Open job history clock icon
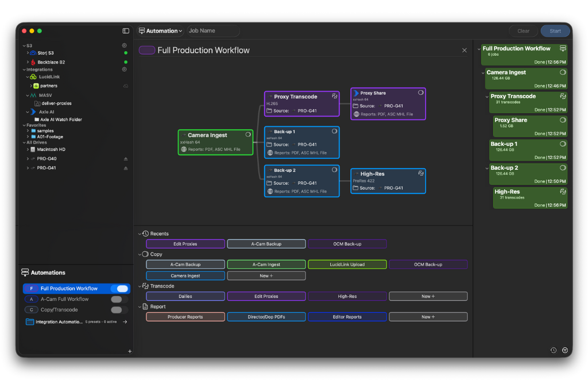Image resolution: width=588 pixels, height=392 pixels. pyautogui.click(x=553, y=350)
